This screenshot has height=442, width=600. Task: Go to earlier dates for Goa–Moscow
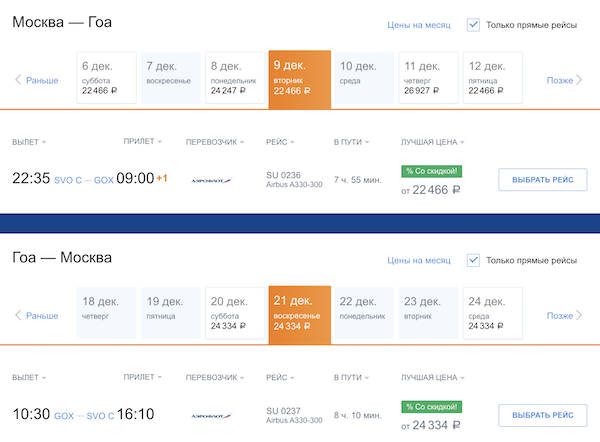[x=36, y=315]
